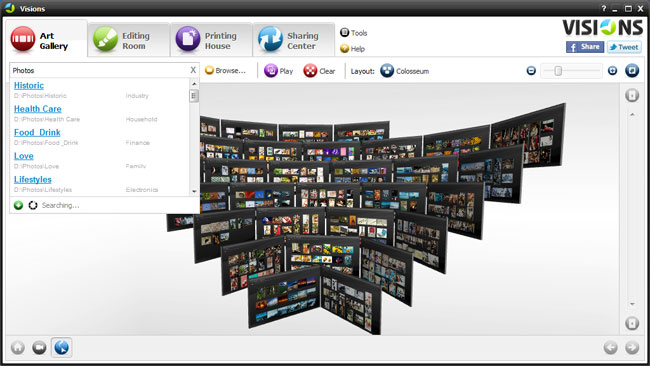The width and height of the screenshot is (650, 366).
Task: Toggle the fullscreen icon right of zoom slider
Action: tap(632, 71)
